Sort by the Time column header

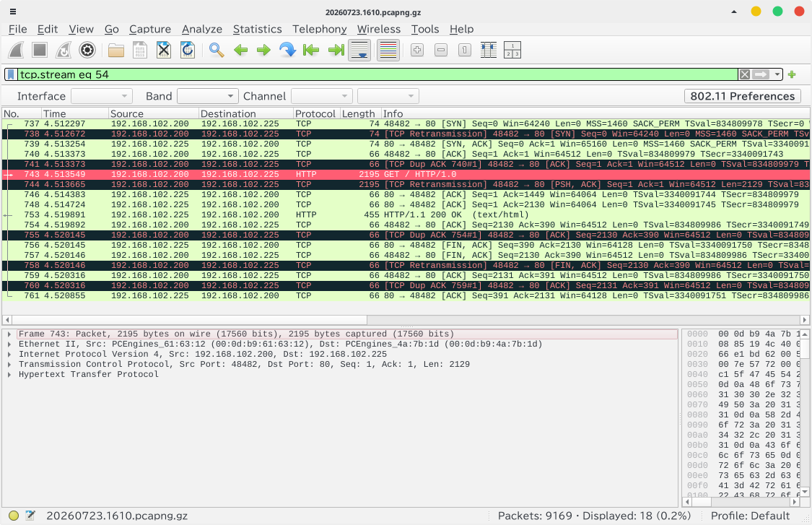click(x=75, y=113)
